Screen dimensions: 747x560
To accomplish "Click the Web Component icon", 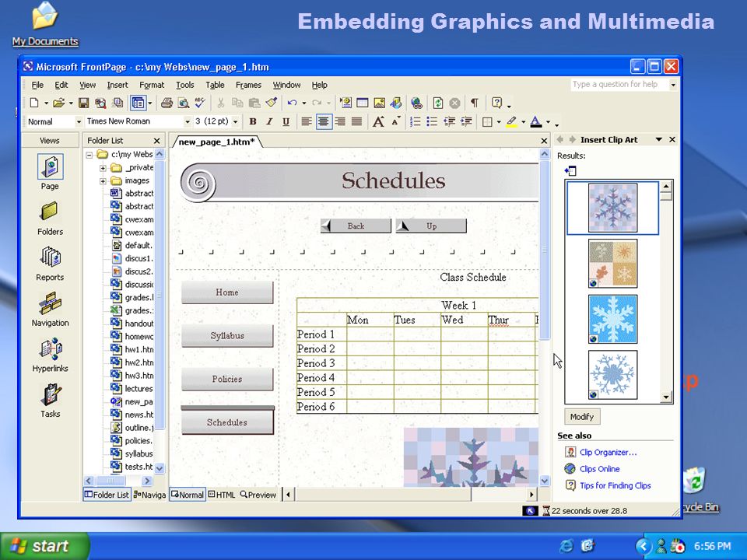I will pyautogui.click(x=345, y=103).
